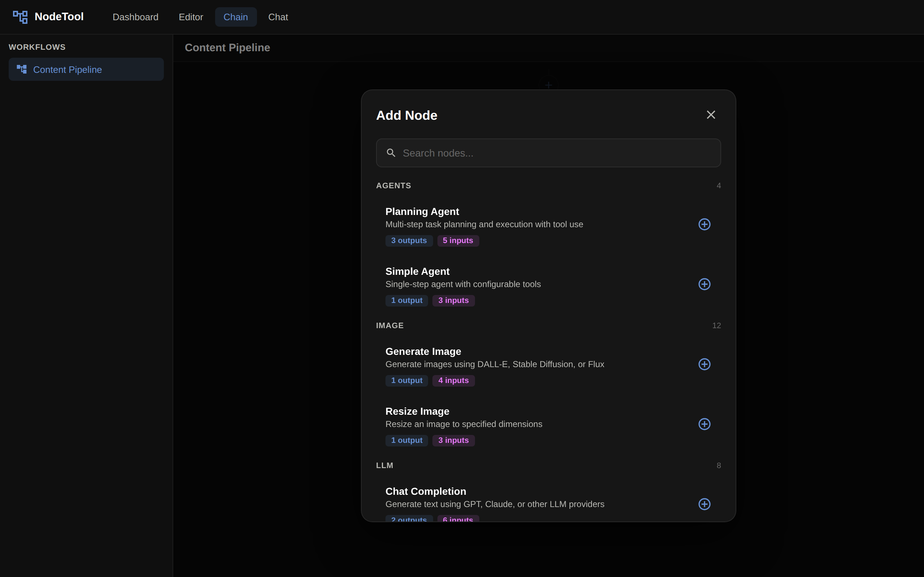The width and height of the screenshot is (924, 577).
Task: Click the plus icon next to Planning Agent
Action: pyautogui.click(x=704, y=224)
